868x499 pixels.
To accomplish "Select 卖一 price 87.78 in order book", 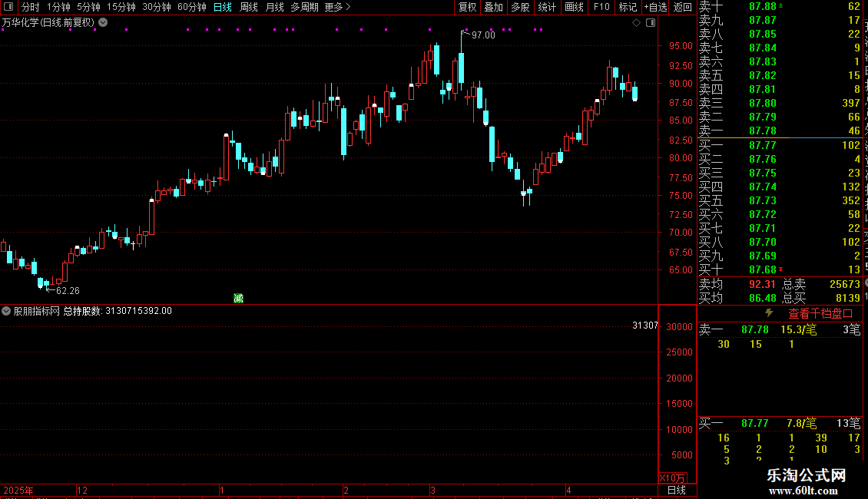I will point(763,131).
